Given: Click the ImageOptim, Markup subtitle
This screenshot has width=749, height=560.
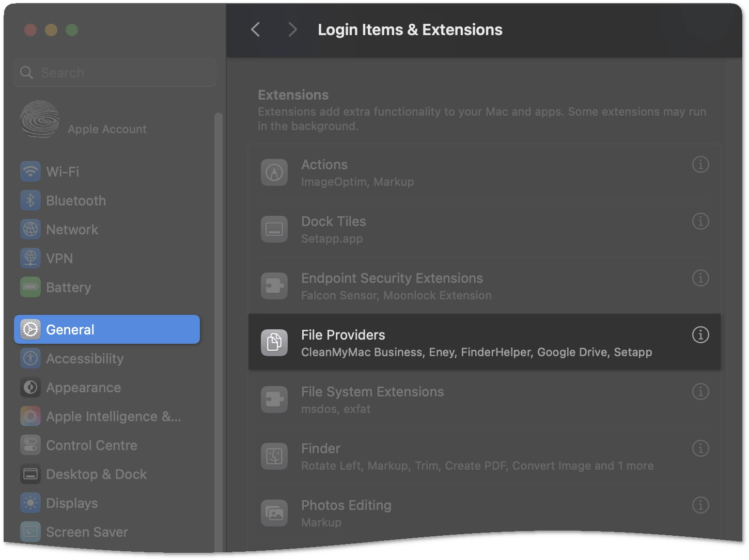Looking at the screenshot, I should [x=357, y=182].
